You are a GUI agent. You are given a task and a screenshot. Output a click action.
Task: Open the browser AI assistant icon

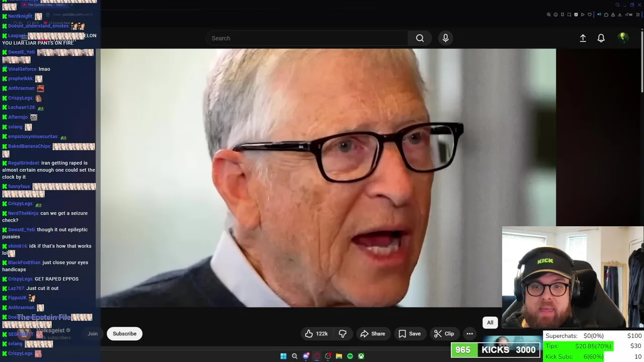pyautogui.click(x=628, y=15)
